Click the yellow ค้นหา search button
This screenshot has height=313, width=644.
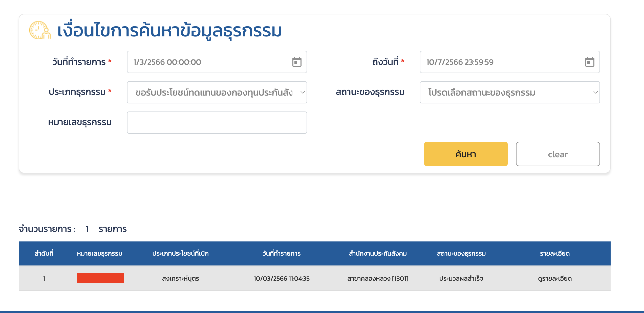coord(466,154)
